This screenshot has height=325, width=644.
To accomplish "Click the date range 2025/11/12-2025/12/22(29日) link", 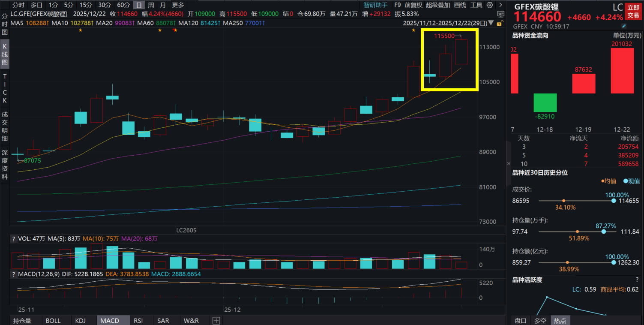I will click(445, 23).
